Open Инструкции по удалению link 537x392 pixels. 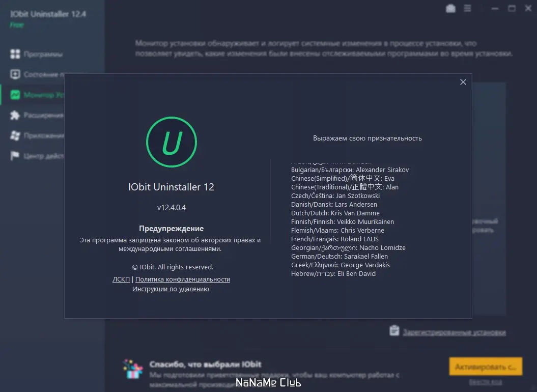171,289
